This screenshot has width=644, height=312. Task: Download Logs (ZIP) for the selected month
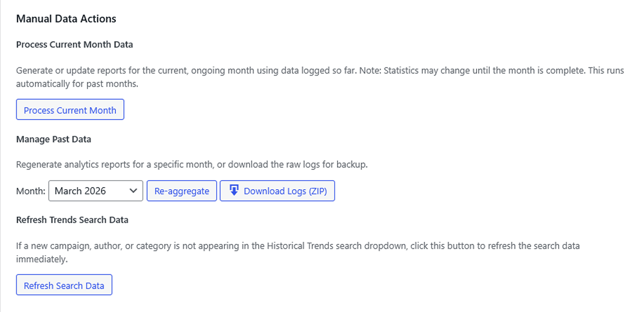(277, 190)
